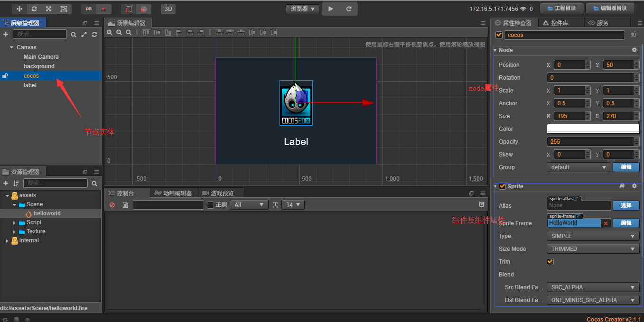Switch to local coordinate mode icon
Viewport: 644px width, 322px height.
coord(129,9)
